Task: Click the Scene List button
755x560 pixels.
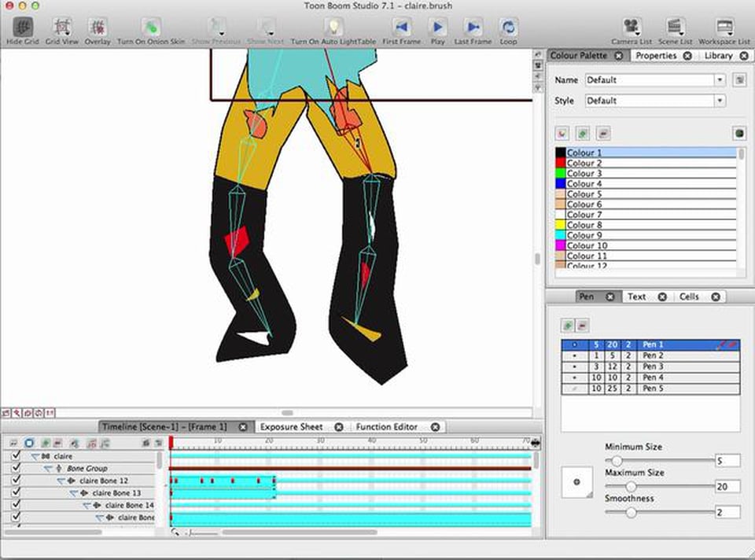Action: pyautogui.click(x=673, y=28)
